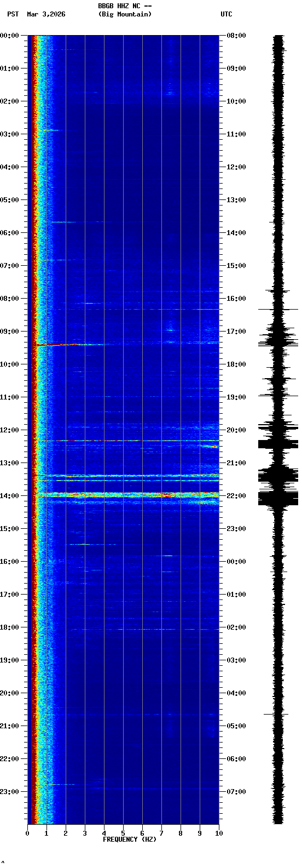The height and width of the screenshot is (868, 302).
Task: Click the broadband spectrogram streak near PST 12:20
Action: click(x=129, y=441)
